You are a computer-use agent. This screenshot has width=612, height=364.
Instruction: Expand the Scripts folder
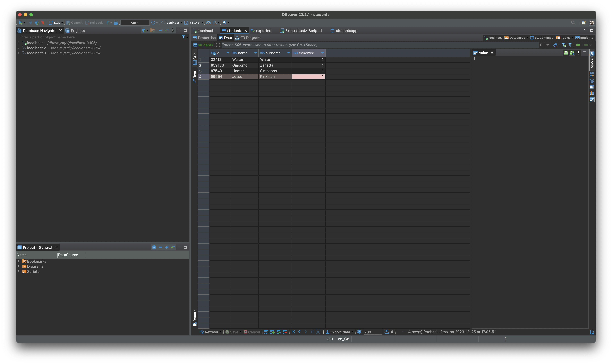(19, 272)
